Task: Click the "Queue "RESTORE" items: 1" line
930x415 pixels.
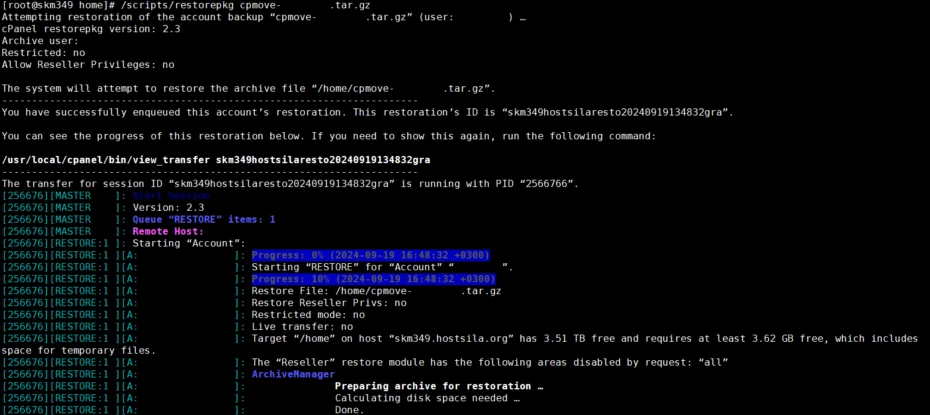Action: point(203,219)
